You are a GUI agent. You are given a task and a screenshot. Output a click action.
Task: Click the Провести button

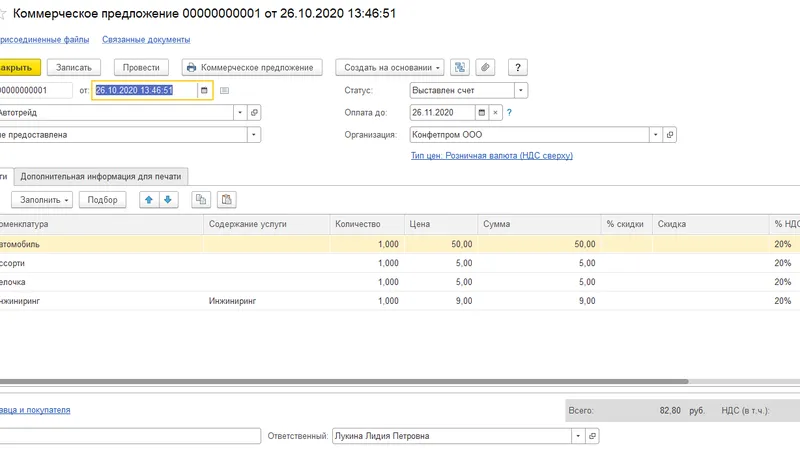point(141,67)
